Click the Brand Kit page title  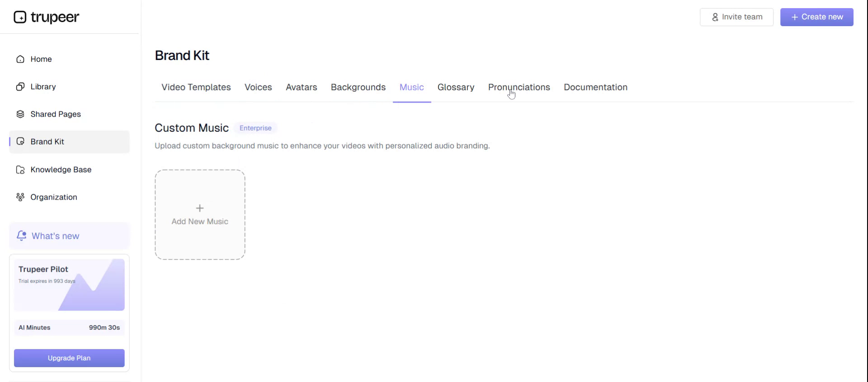(x=182, y=56)
